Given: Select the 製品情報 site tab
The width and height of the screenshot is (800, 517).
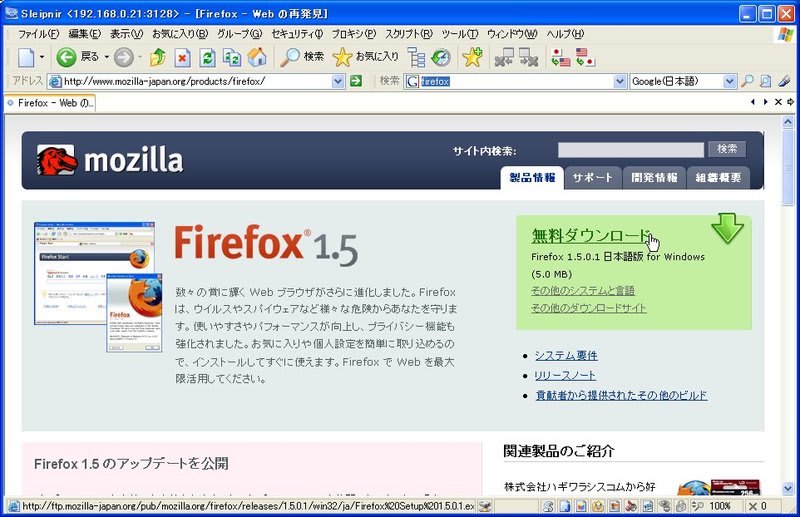Looking at the screenshot, I should (x=532, y=178).
